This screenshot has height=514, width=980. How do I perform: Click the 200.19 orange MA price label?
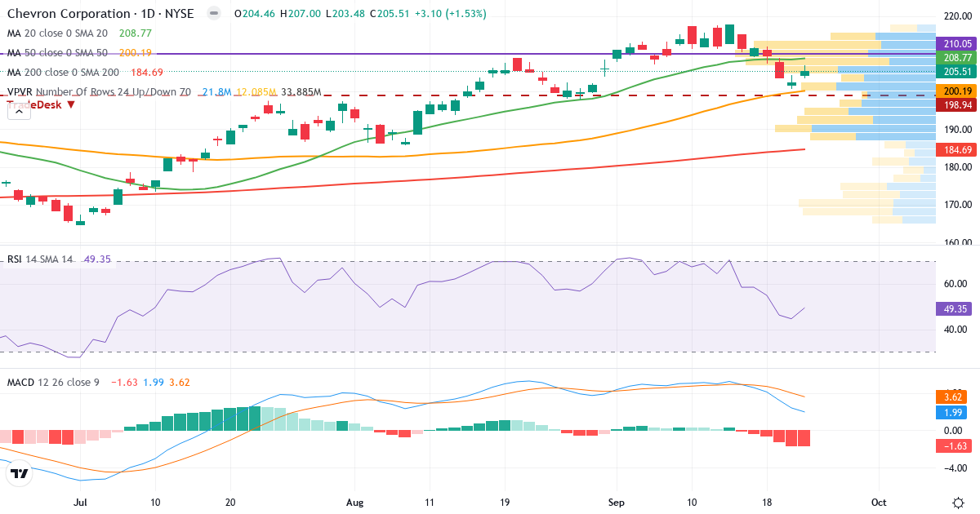(x=957, y=91)
